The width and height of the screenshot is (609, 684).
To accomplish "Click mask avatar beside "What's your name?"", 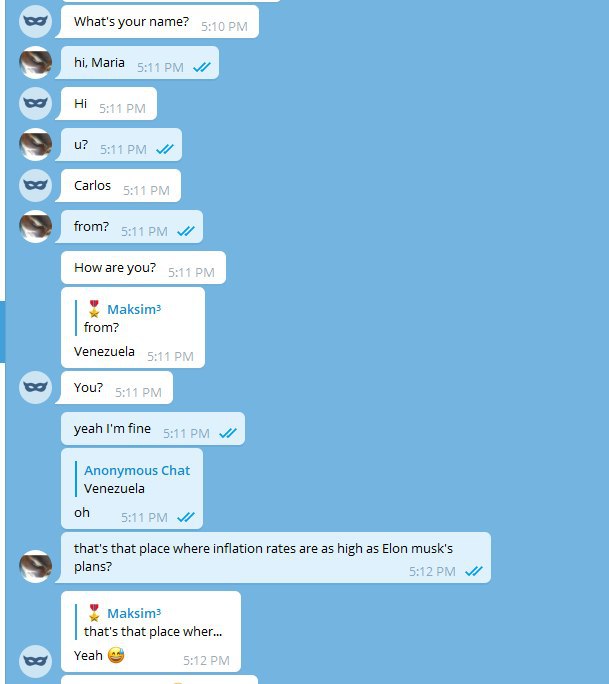I will pyautogui.click(x=35, y=21).
